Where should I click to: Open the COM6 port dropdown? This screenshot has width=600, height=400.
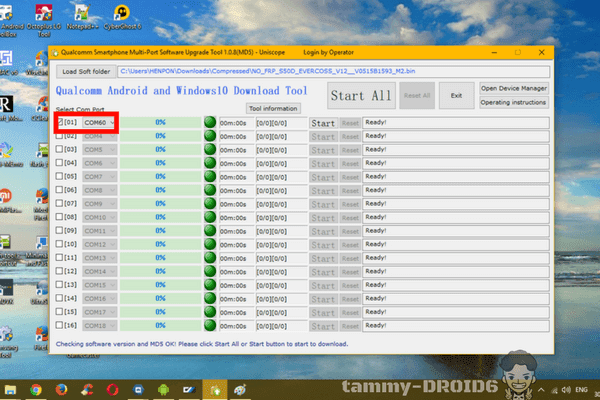(x=99, y=163)
